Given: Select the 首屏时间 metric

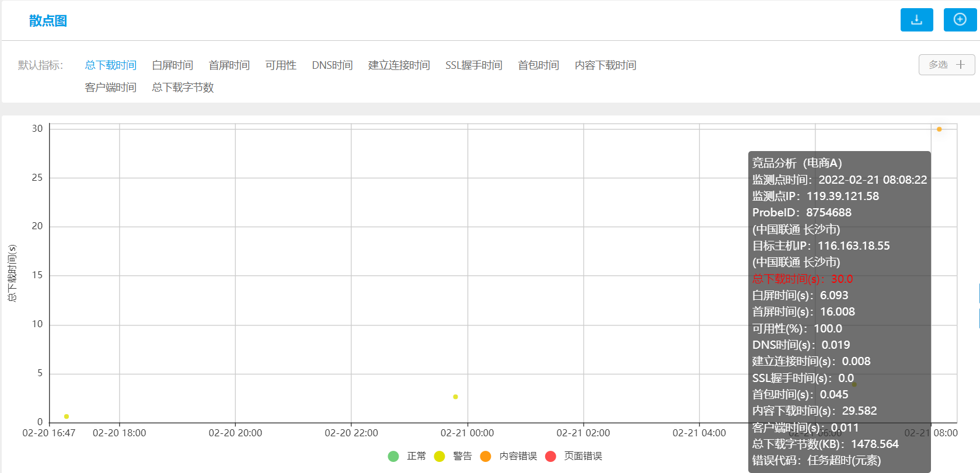Looking at the screenshot, I should [229, 65].
